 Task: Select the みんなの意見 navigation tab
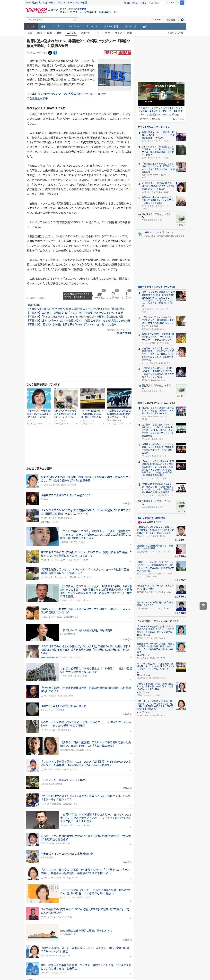[111, 27]
